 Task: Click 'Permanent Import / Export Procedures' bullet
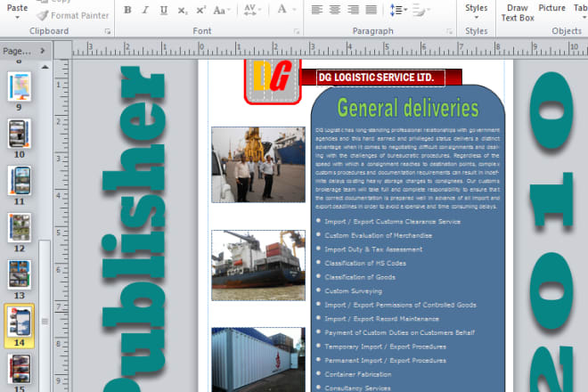tap(385, 361)
